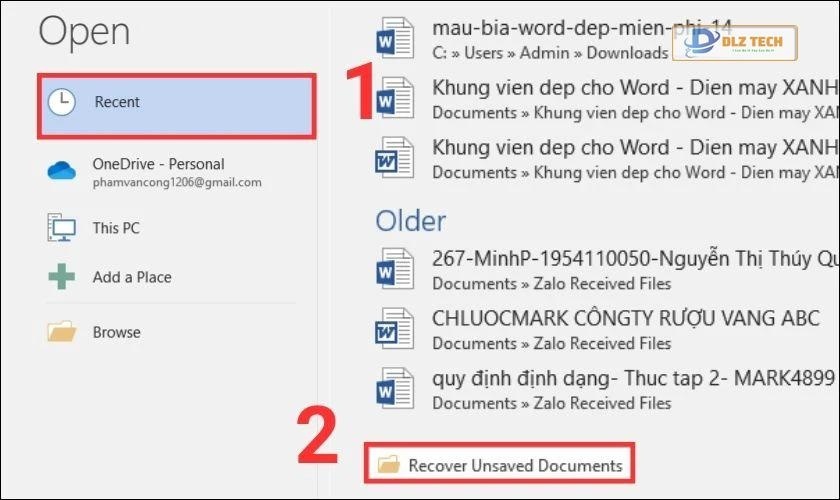
Task: Click Word icon of mau-bia-word-dep-mien-phi file
Action: (x=395, y=38)
